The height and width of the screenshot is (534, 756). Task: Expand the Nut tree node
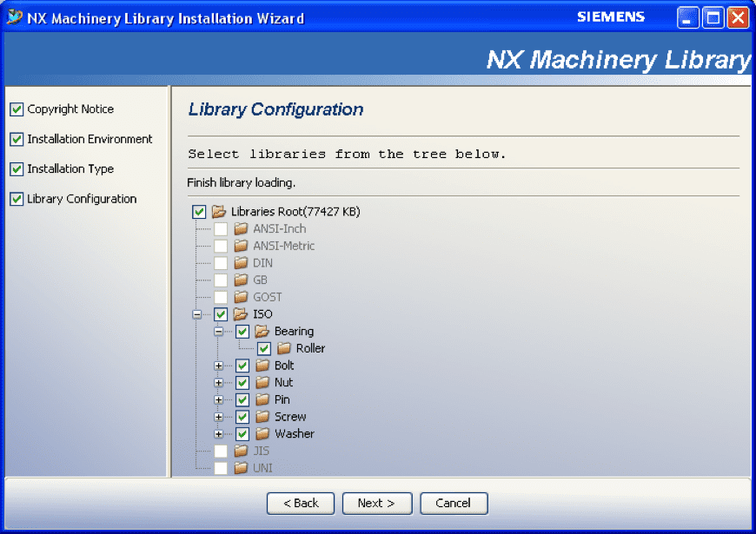(x=218, y=383)
